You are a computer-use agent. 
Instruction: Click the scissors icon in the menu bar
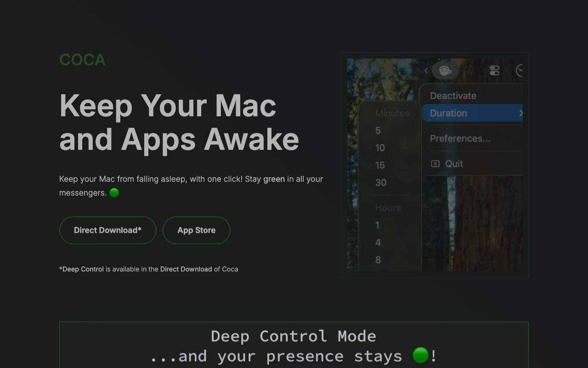click(469, 70)
